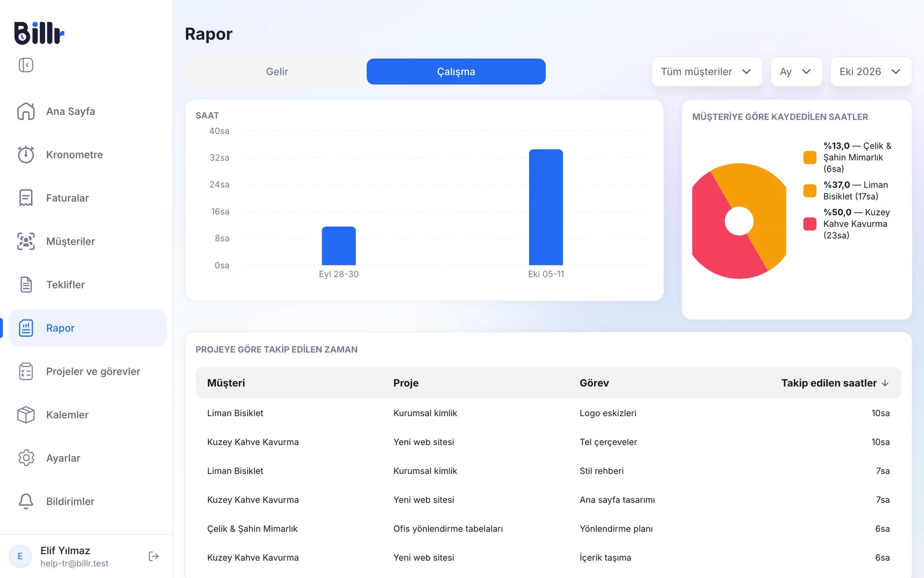Open the Ana Sayfa home icon
924x578 pixels.
point(26,111)
